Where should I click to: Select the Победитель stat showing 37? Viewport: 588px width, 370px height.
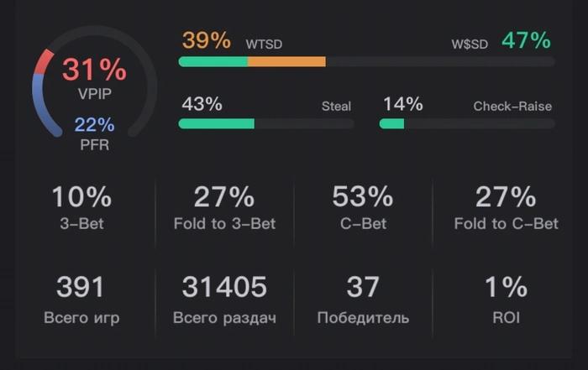363,298
